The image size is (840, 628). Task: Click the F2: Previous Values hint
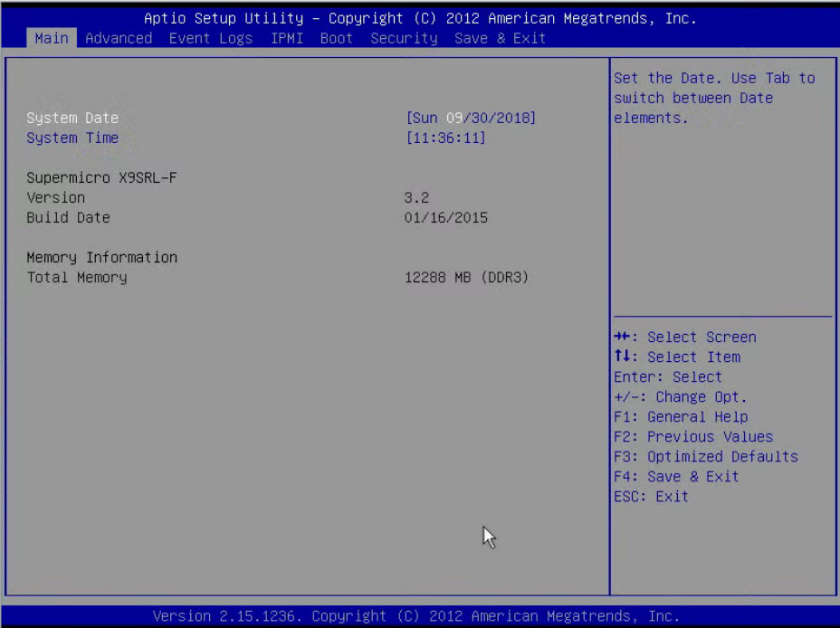click(693, 436)
